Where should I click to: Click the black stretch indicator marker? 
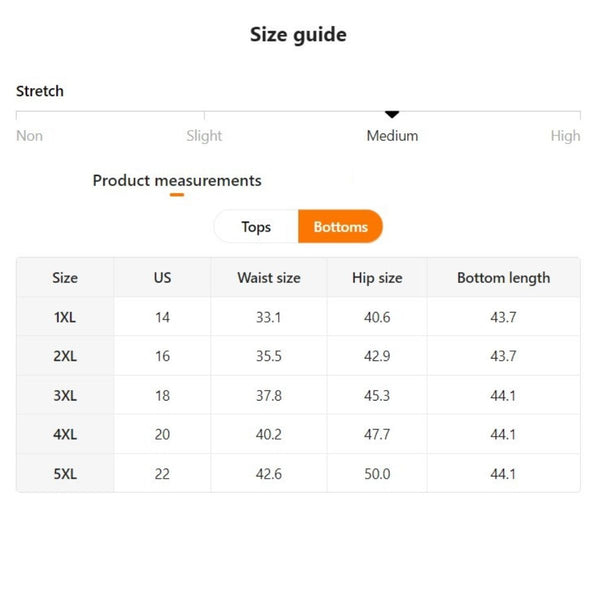pyautogui.click(x=392, y=115)
